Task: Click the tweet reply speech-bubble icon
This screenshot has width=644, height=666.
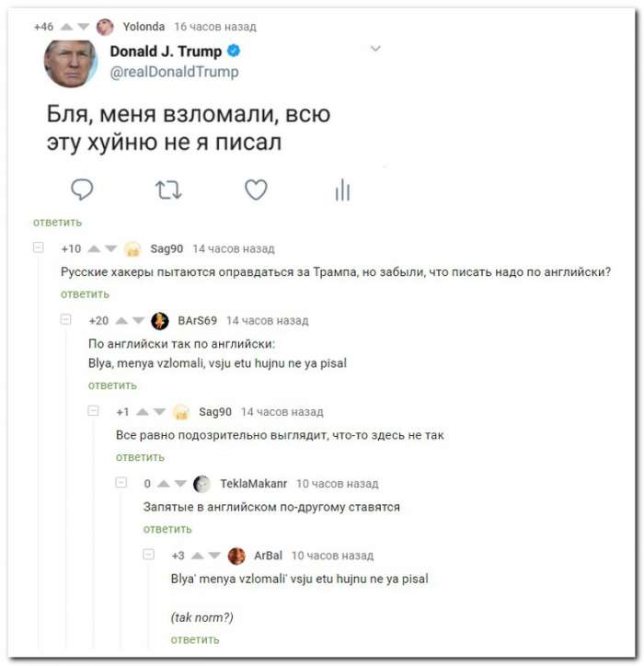Action: click(82, 189)
